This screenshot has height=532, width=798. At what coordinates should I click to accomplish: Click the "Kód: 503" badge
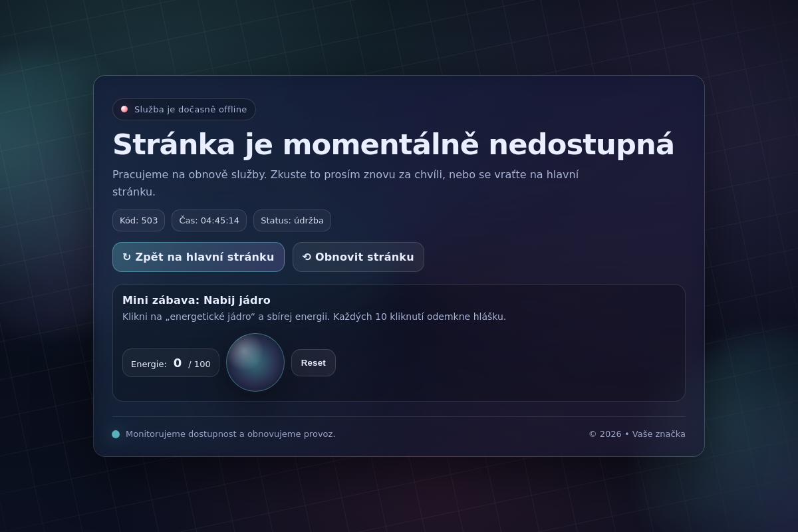pyautogui.click(x=138, y=220)
